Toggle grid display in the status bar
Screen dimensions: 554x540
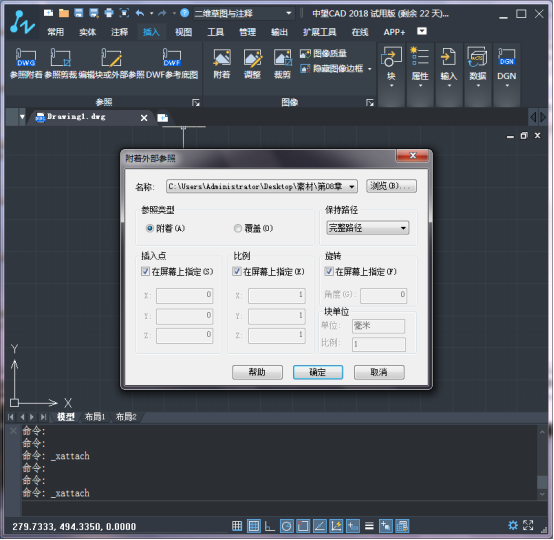point(254,526)
